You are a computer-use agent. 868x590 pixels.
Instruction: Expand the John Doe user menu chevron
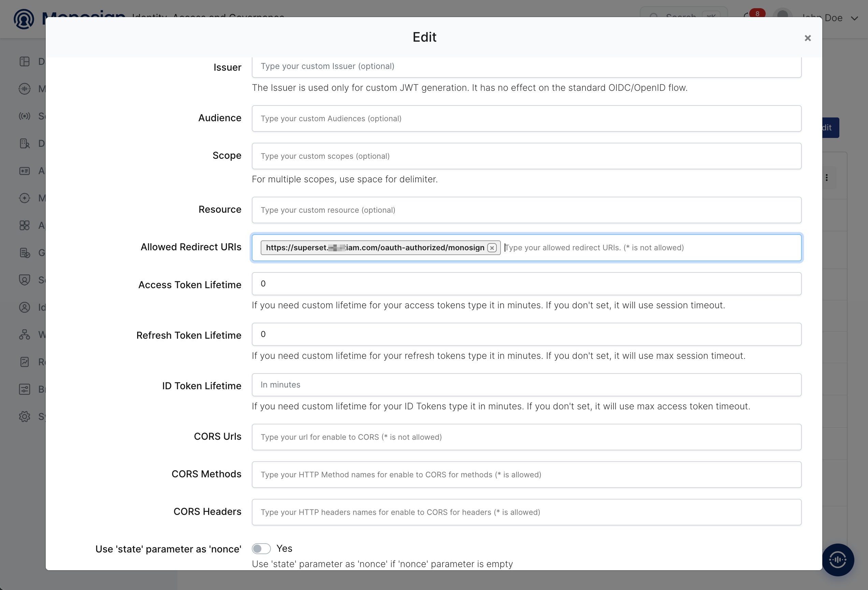coord(855,18)
